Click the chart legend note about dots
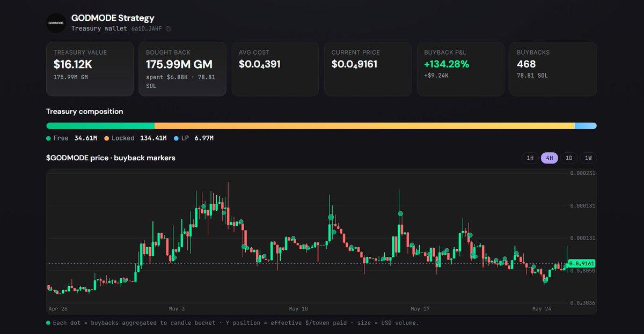The height and width of the screenshot is (334, 644). [232, 323]
